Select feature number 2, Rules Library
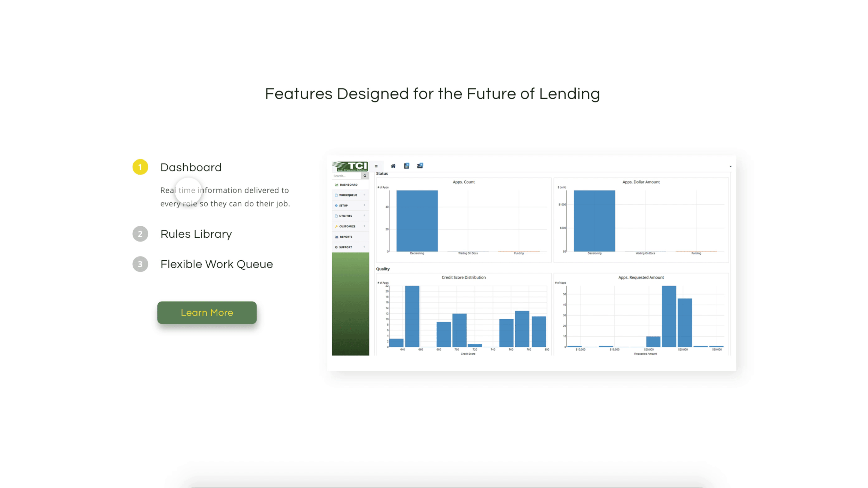This screenshot has width=868, height=488. 196,234
